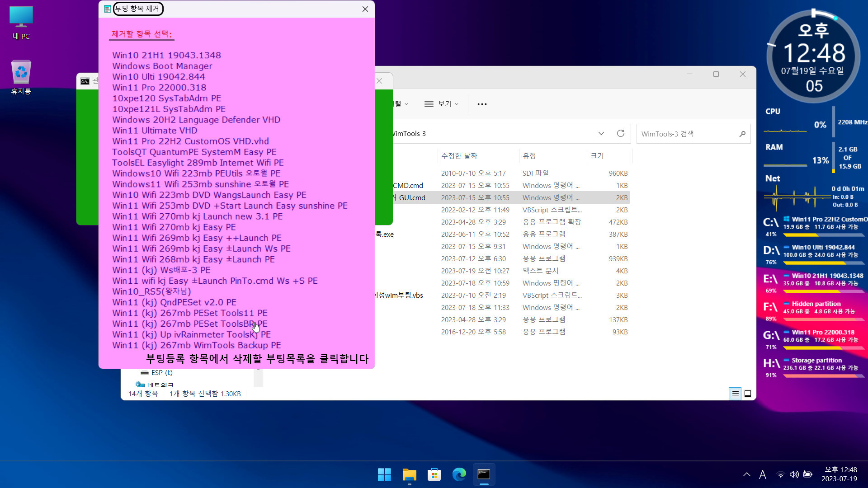Select ToolsQT QuantumPE SystemM Easy PE entry
868x488 pixels.
[x=194, y=152]
